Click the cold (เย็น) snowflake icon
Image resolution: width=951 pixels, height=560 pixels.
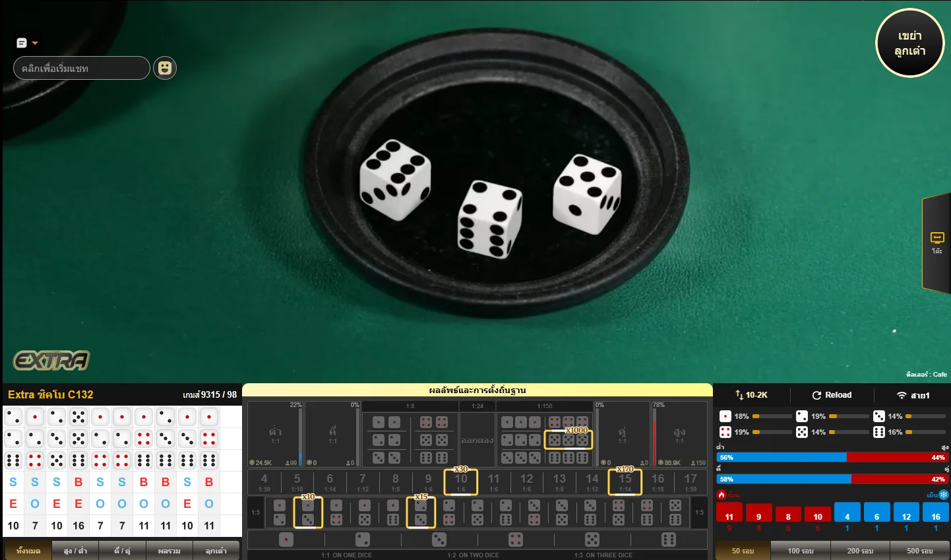tap(944, 495)
